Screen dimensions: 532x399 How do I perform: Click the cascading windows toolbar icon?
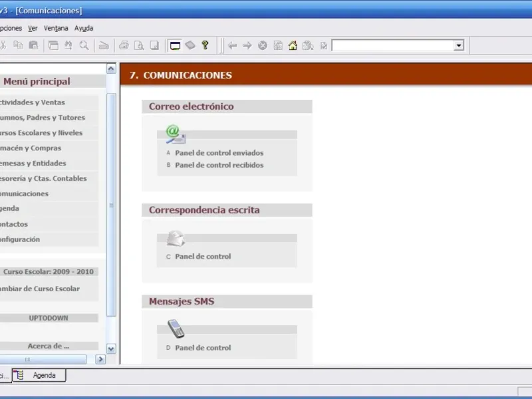tap(53, 45)
